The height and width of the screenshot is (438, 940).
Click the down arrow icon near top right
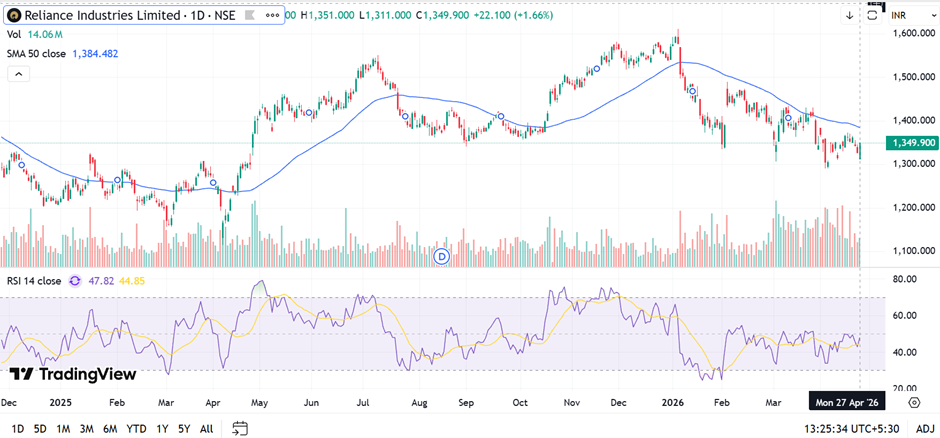(x=850, y=15)
